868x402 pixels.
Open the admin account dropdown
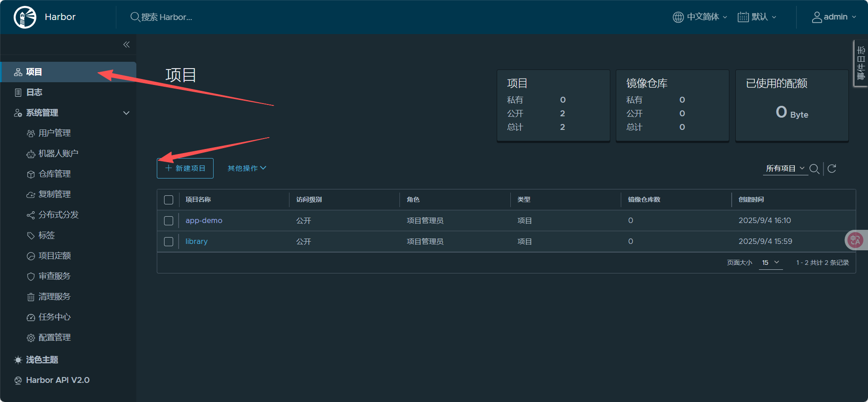[x=834, y=17]
